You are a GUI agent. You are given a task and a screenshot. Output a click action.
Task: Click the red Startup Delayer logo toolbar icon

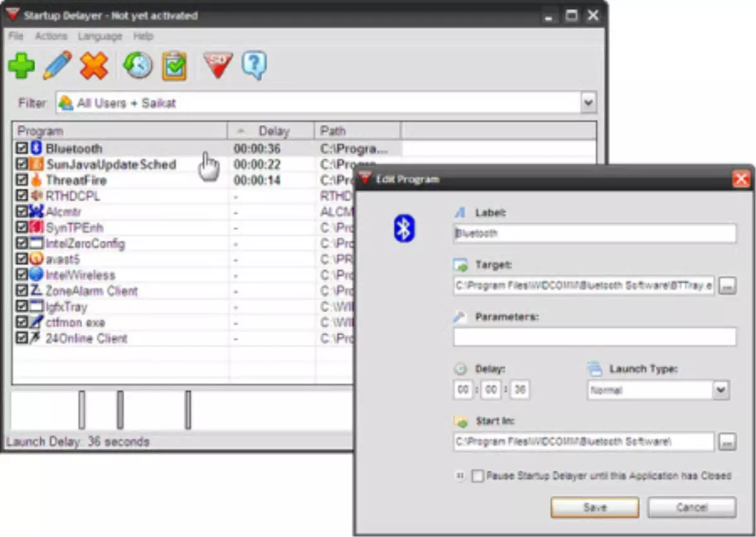click(217, 65)
